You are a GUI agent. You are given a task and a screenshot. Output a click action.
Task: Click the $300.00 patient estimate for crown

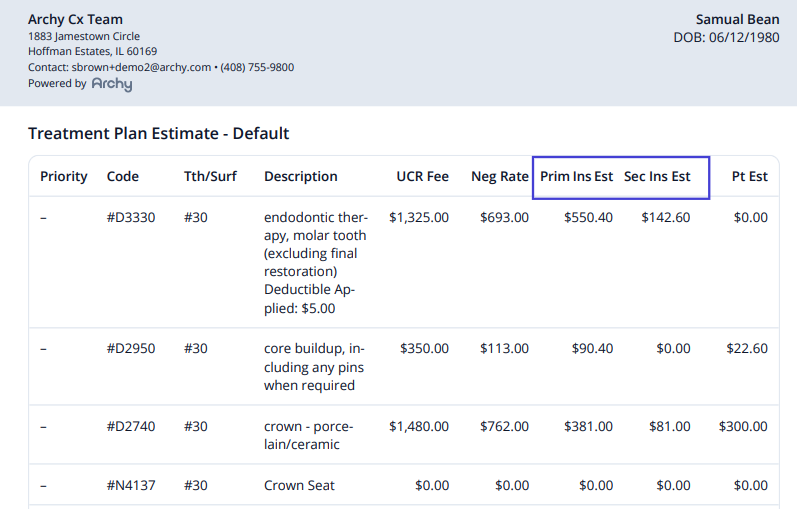tap(743, 426)
